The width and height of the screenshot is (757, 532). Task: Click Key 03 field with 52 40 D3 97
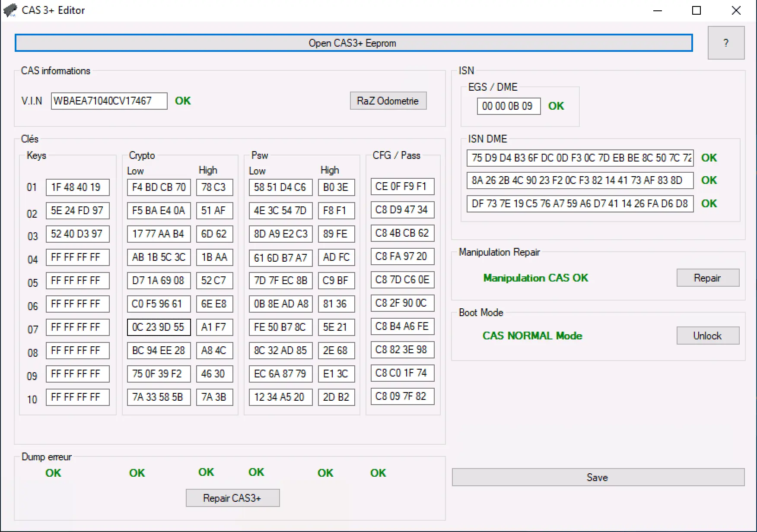(77, 234)
